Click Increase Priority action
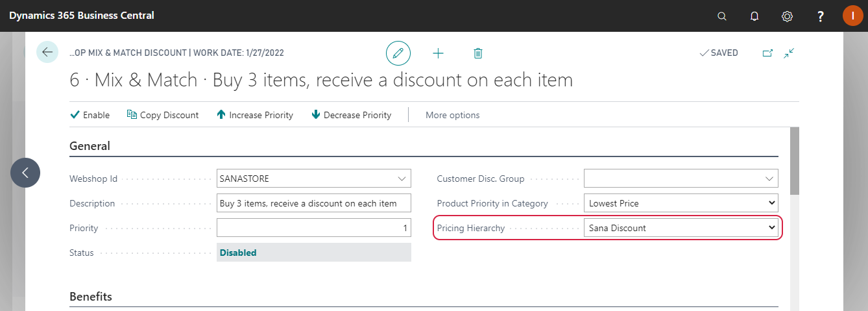Image resolution: width=868 pixels, height=311 pixels. 255,115
